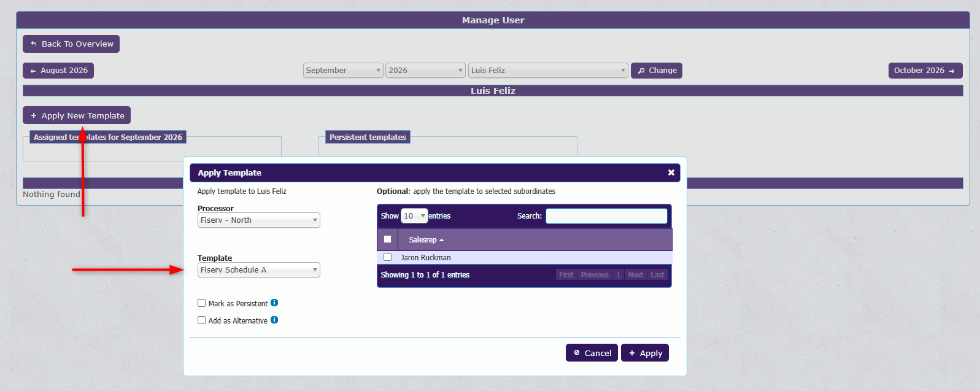
Task: Tick the Jaron Ruckman checkbox
Action: (387, 257)
